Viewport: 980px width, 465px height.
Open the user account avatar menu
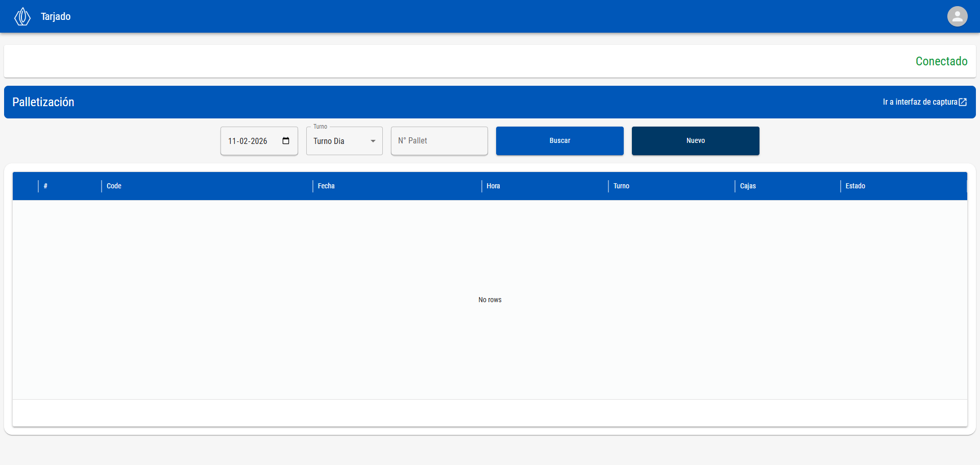click(x=957, y=16)
